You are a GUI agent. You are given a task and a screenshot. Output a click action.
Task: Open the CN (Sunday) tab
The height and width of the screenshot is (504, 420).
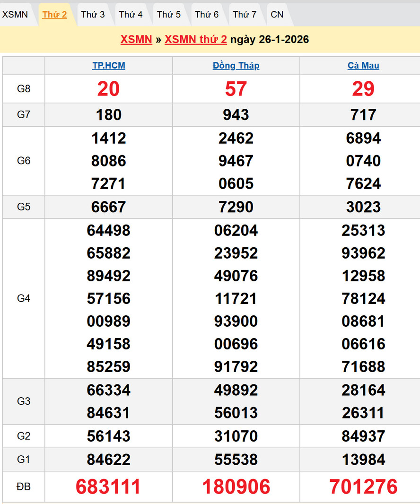(x=277, y=15)
